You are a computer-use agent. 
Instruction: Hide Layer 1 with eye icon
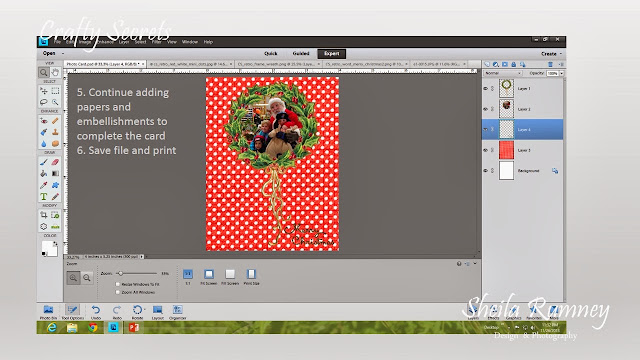(x=486, y=88)
